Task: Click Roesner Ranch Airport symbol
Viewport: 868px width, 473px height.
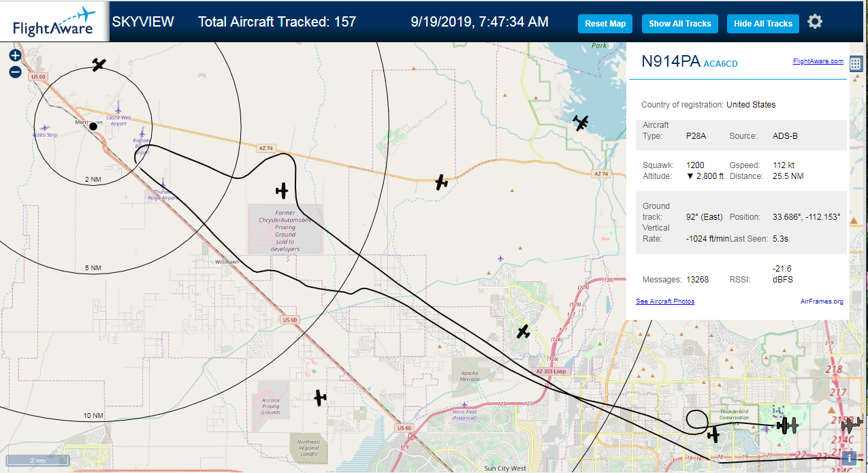Action: point(142,133)
